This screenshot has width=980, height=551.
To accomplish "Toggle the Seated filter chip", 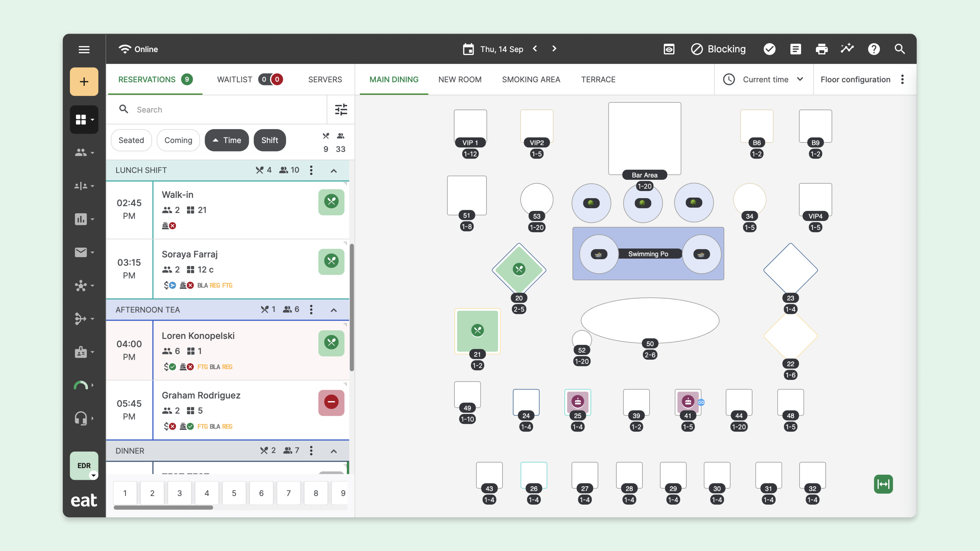I will click(131, 140).
